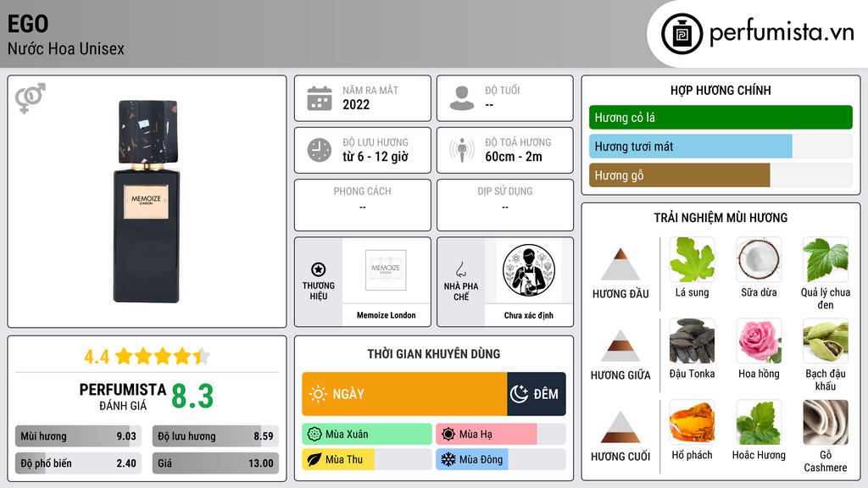The image size is (868, 488).
Task: Click the Chưa xác định perfumer label
Action: (x=529, y=315)
